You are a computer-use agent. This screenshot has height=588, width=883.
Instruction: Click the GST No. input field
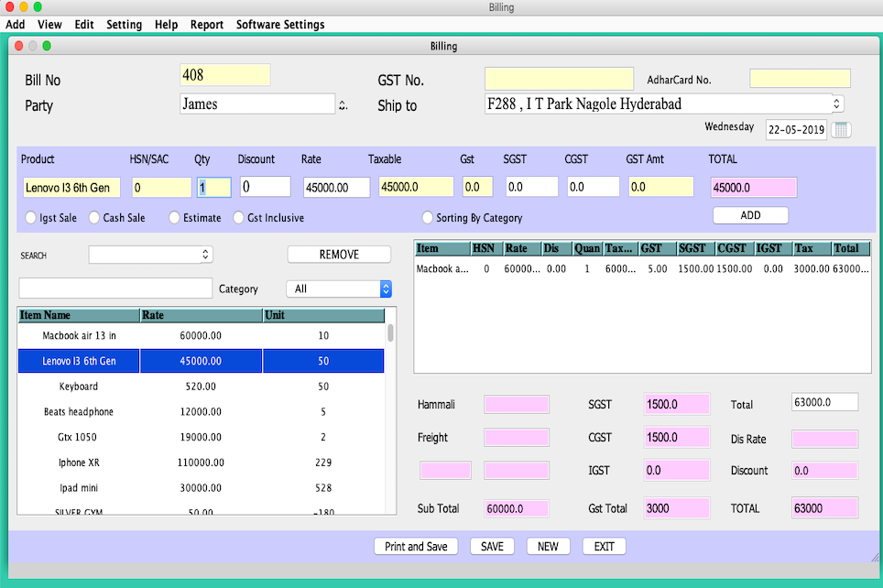[x=559, y=79]
